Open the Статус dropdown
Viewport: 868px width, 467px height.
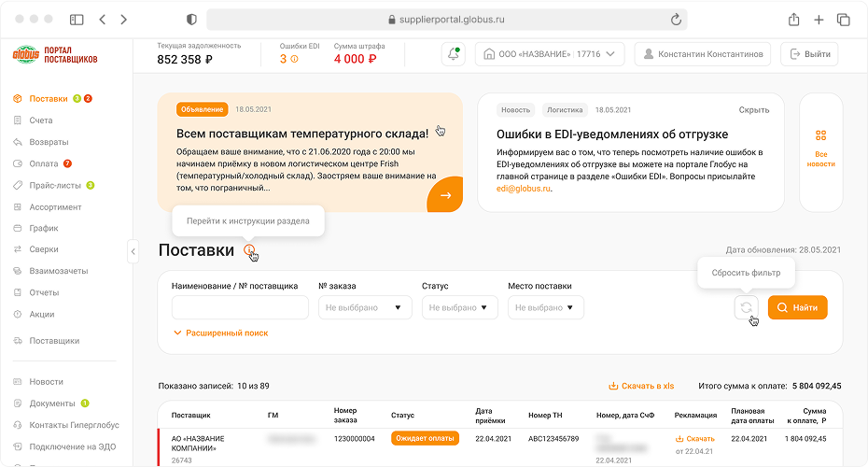coord(460,307)
